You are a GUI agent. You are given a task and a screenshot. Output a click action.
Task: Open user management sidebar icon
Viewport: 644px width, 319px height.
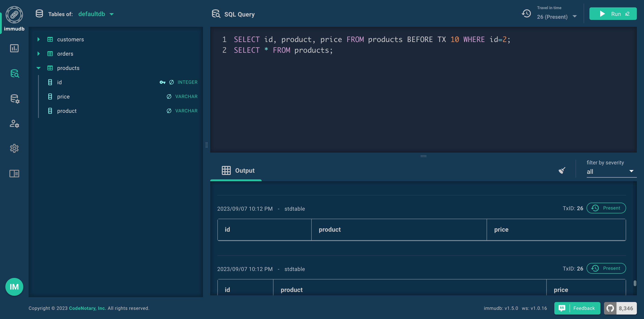click(x=14, y=124)
